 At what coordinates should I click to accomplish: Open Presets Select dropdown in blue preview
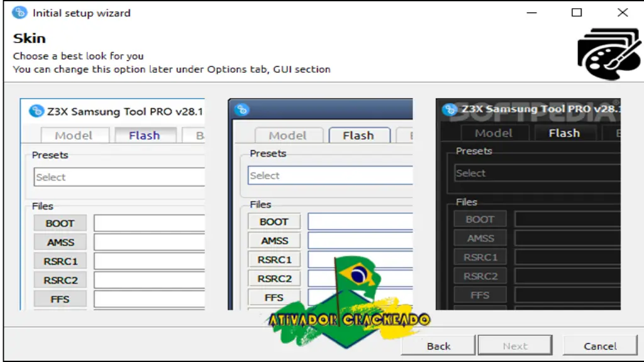pyautogui.click(x=330, y=175)
